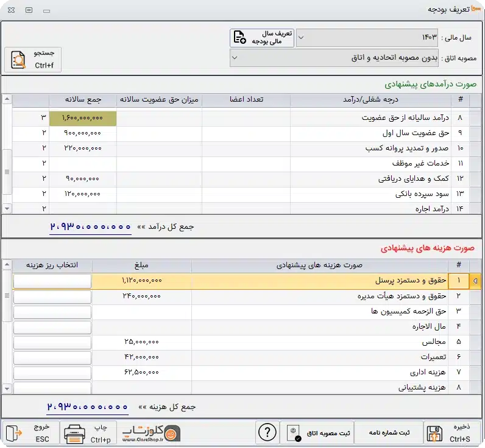
Task: Select the حقوق و دستمزد پرسنل expense row
Action: point(247,281)
